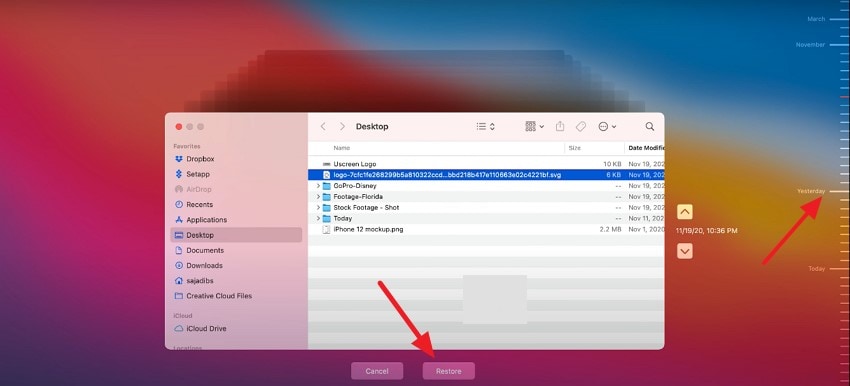Viewport: 850px width, 386px height.
Task: Expand the Today folder
Action: pyautogui.click(x=318, y=218)
